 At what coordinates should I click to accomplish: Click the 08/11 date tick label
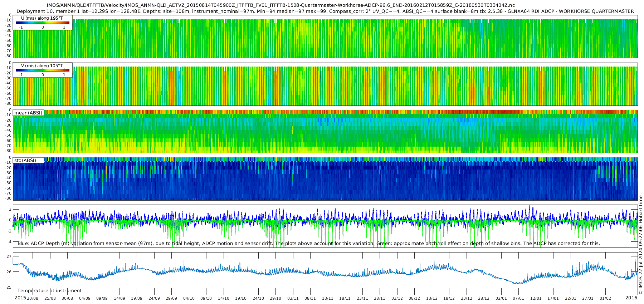tap(310, 298)
